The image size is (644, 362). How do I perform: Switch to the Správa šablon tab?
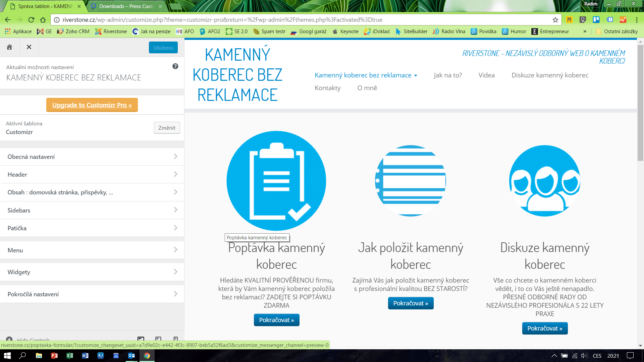(45, 6)
